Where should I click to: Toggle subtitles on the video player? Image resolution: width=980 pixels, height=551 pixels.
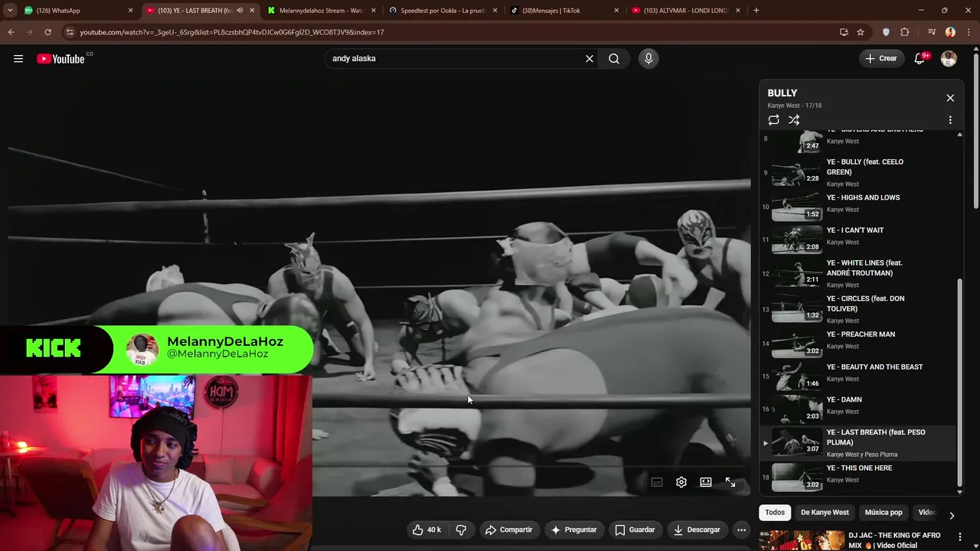(657, 482)
